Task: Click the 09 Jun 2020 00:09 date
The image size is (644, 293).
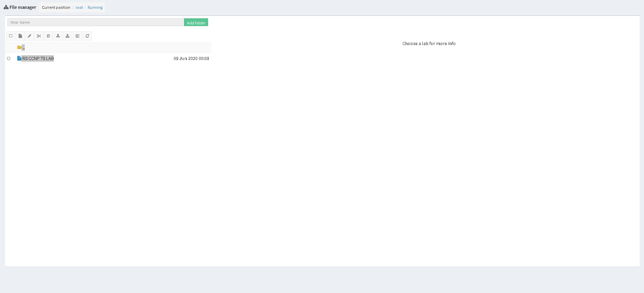Action: click(x=191, y=59)
